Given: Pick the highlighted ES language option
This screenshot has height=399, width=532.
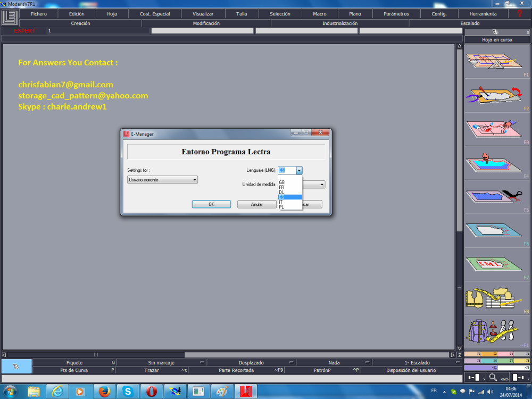Looking at the screenshot, I should pyautogui.click(x=290, y=197).
